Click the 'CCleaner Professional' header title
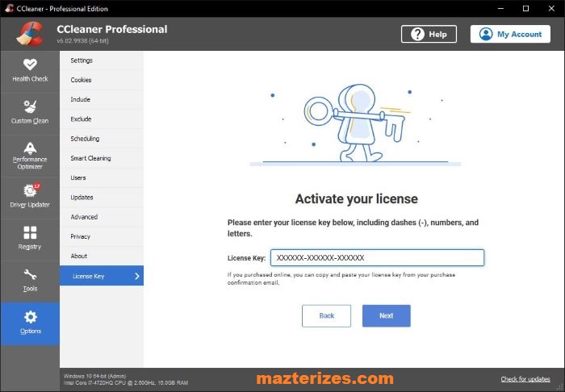This screenshot has height=392, width=565. (112, 29)
